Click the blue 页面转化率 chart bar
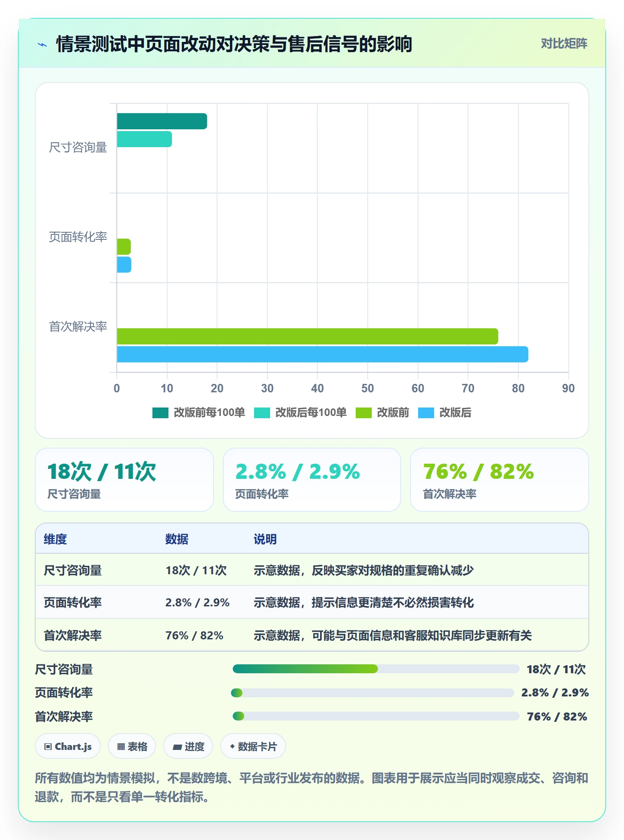 (124, 264)
